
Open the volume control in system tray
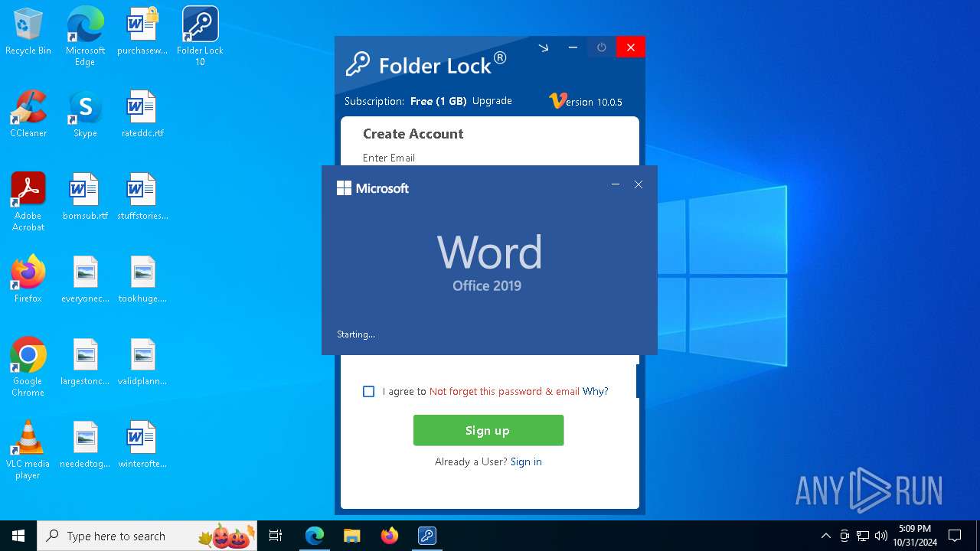pos(881,536)
